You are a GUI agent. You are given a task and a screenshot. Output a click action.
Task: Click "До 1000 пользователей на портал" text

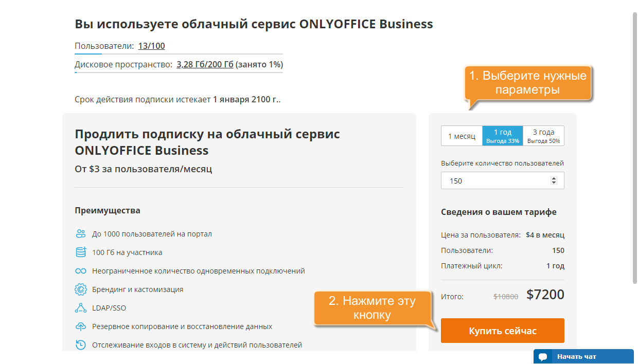click(x=152, y=234)
